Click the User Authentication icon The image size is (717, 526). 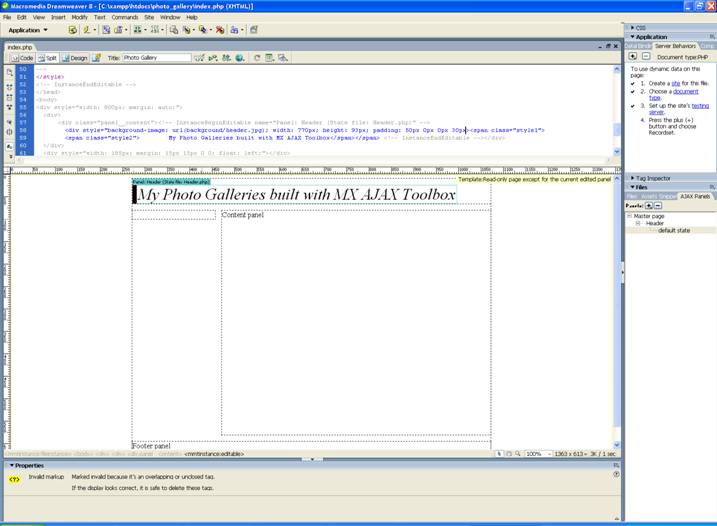[234, 30]
